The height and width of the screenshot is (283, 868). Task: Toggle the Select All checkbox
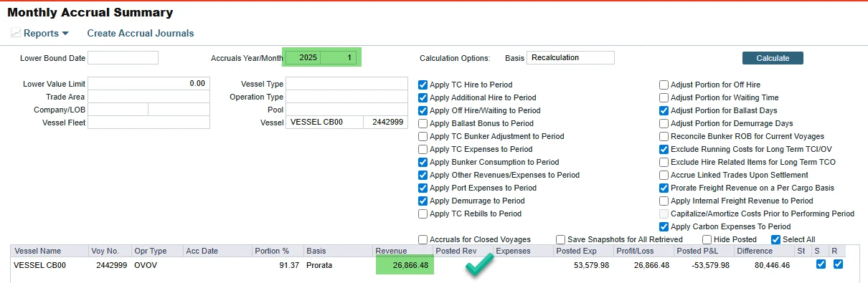pyautogui.click(x=775, y=239)
